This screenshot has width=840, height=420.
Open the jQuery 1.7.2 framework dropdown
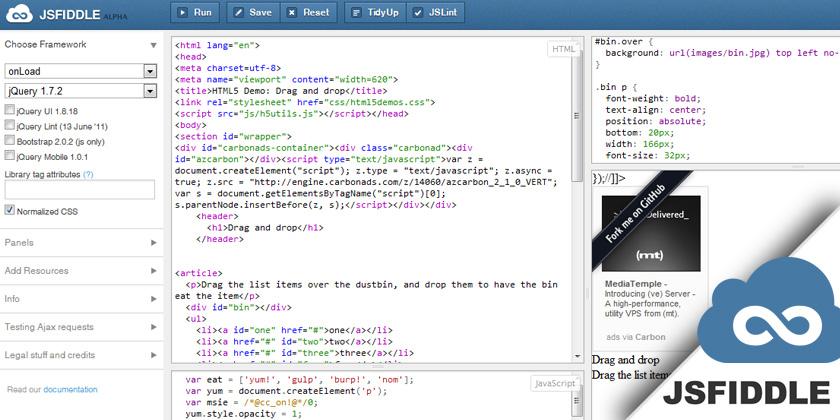click(x=80, y=91)
